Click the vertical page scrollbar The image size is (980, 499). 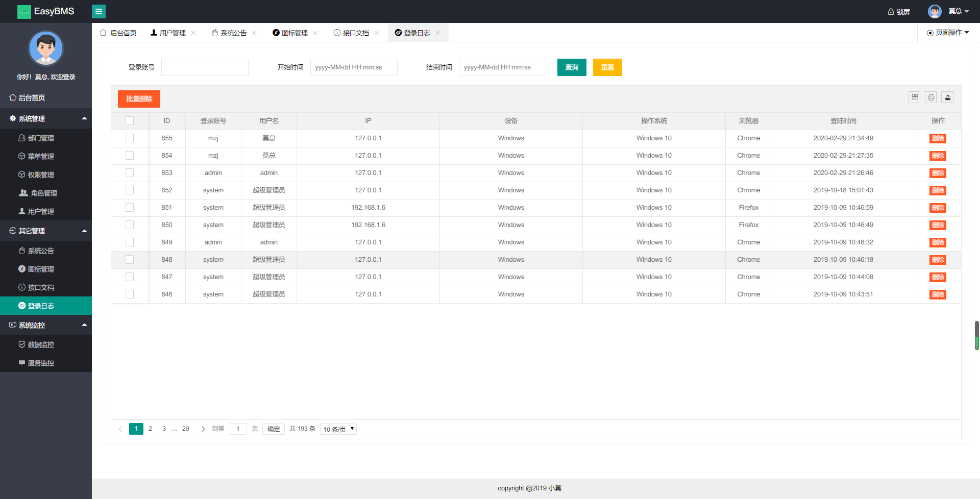[976, 335]
